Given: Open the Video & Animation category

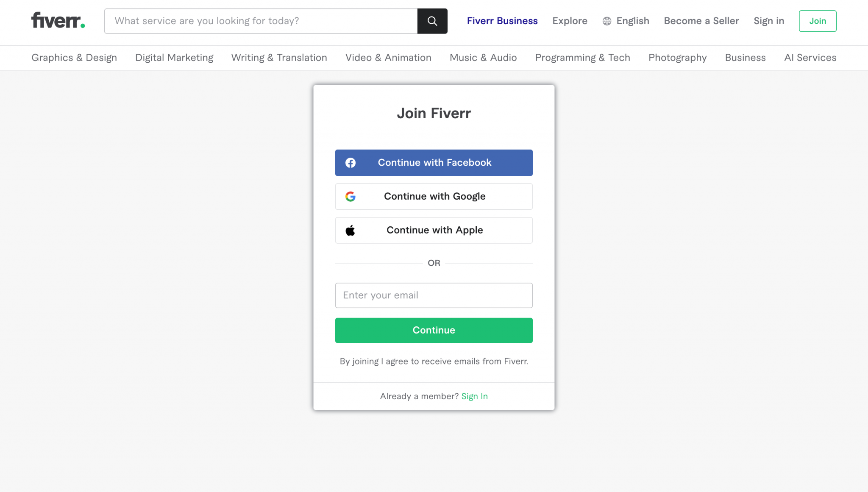Looking at the screenshot, I should point(388,58).
